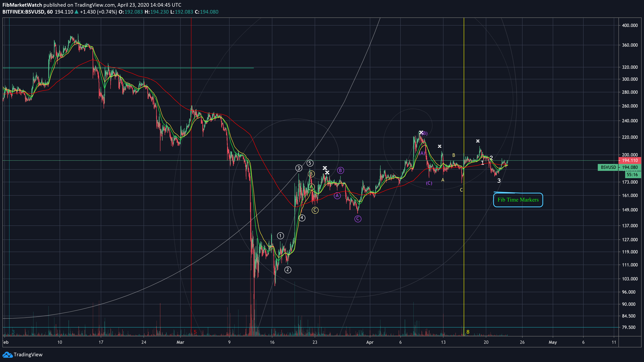
Task: Click the white circled wave 3 label
Action: point(298,168)
